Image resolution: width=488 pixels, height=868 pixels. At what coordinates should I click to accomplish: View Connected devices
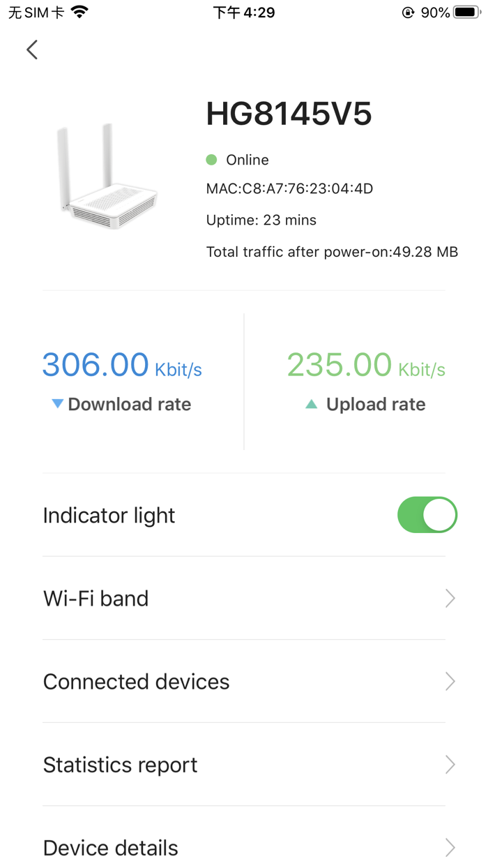[x=209, y=681]
